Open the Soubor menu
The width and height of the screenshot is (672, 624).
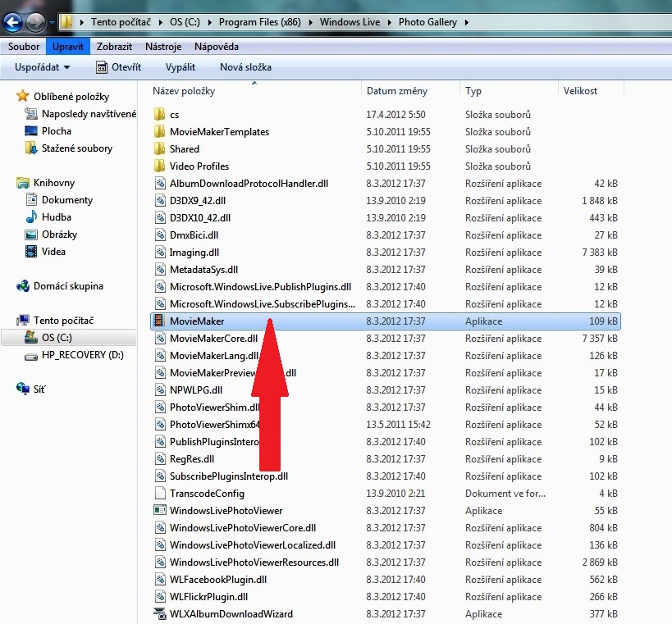[x=24, y=47]
